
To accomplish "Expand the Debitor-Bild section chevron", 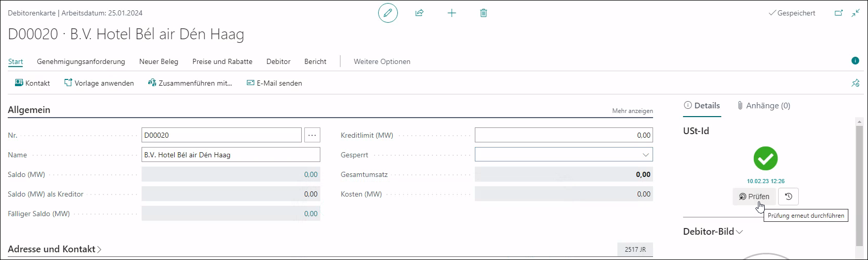I will pos(739,232).
